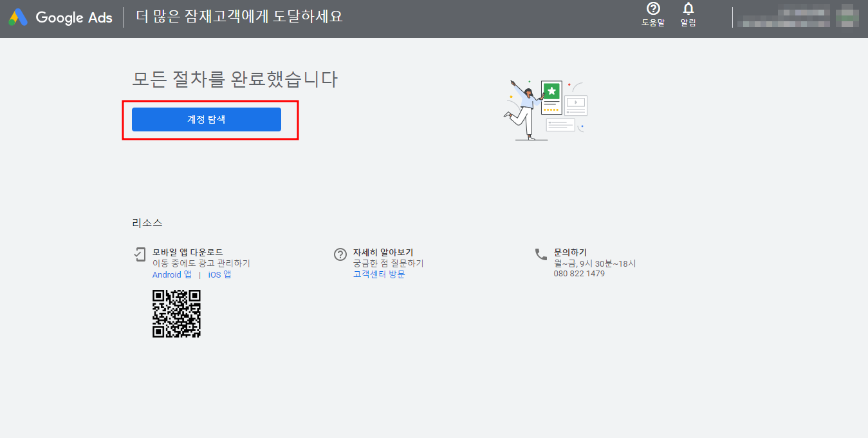Click the 알림 label
The width and height of the screenshot is (868, 438).
687,23
